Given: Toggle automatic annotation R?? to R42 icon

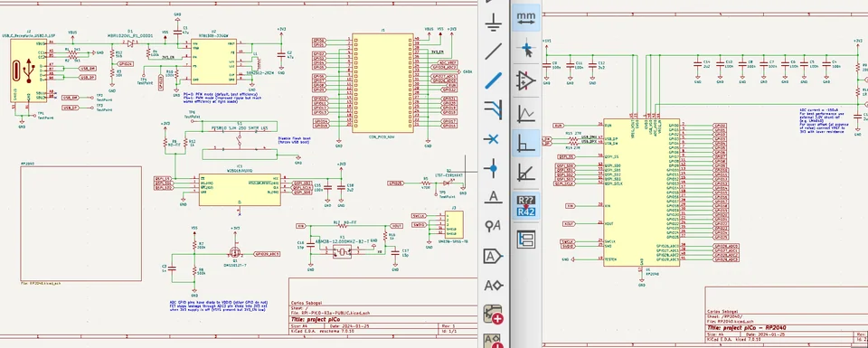Looking at the screenshot, I should pyautogui.click(x=526, y=205).
